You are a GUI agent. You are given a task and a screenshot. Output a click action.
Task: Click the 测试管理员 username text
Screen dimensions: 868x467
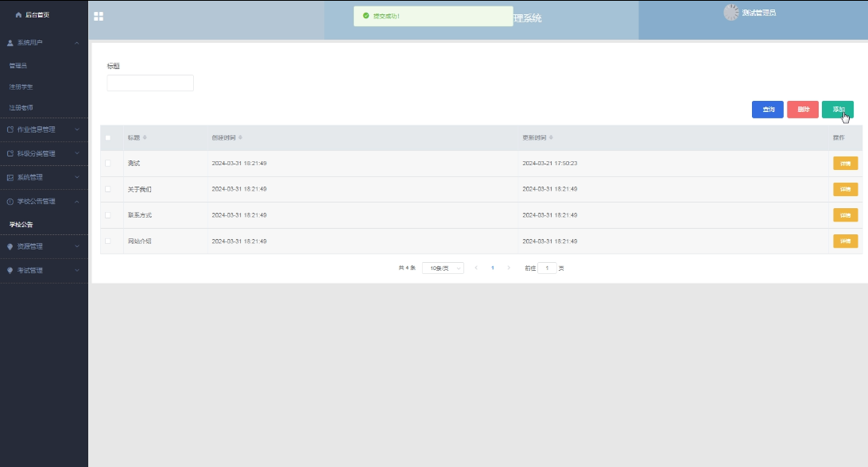[758, 13]
